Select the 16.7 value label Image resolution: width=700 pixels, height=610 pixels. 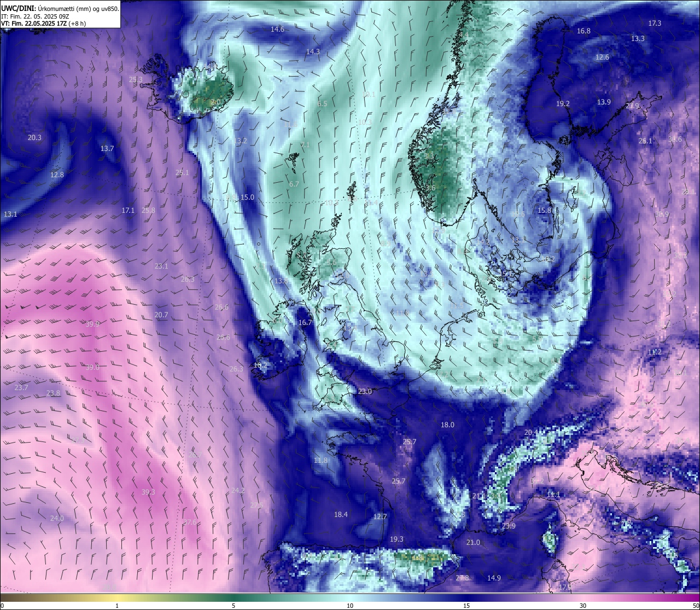305,322
